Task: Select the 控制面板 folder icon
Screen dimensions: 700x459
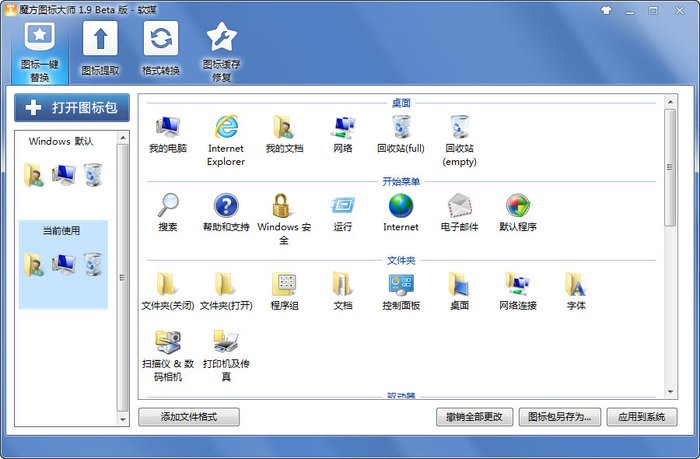Action: [x=401, y=291]
